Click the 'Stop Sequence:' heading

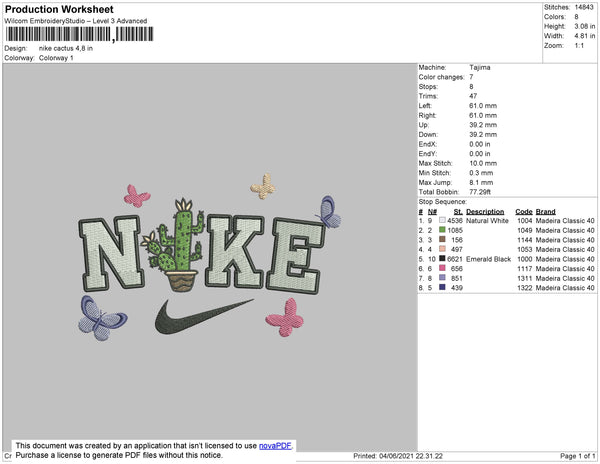pyautogui.click(x=442, y=202)
